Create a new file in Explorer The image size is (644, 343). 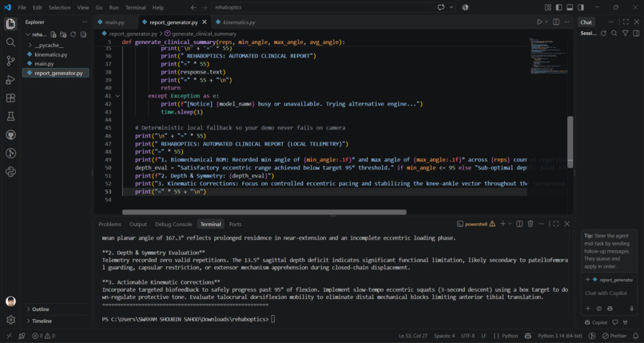pyautogui.click(x=54, y=34)
